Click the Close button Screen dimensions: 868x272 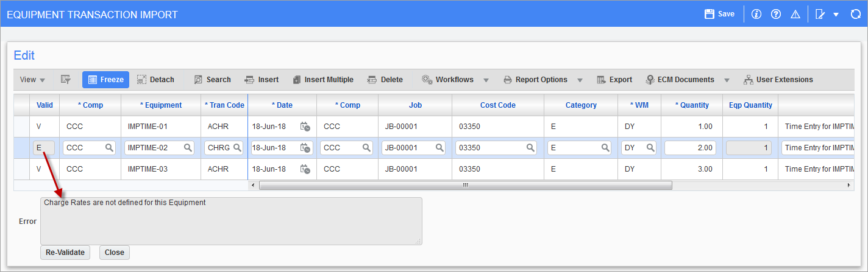(x=115, y=253)
